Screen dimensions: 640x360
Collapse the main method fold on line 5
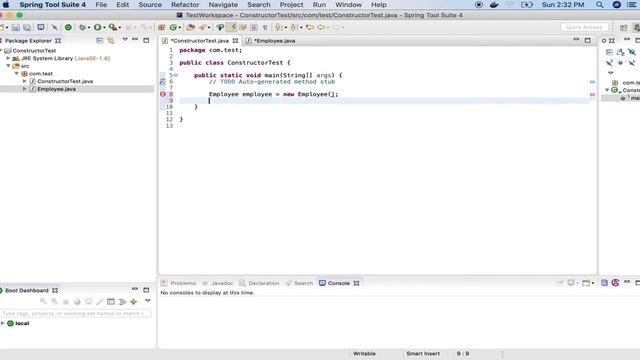tap(176, 75)
